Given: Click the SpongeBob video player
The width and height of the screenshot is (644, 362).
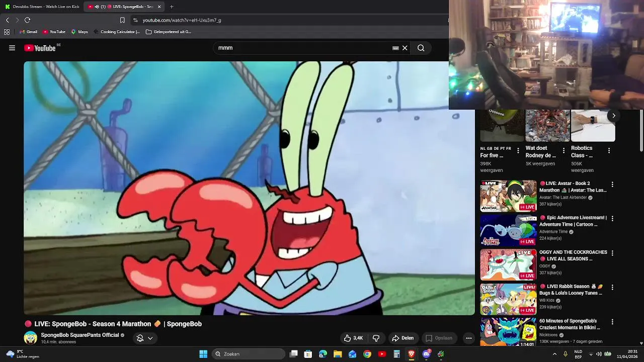Looking at the screenshot, I should click(249, 188).
